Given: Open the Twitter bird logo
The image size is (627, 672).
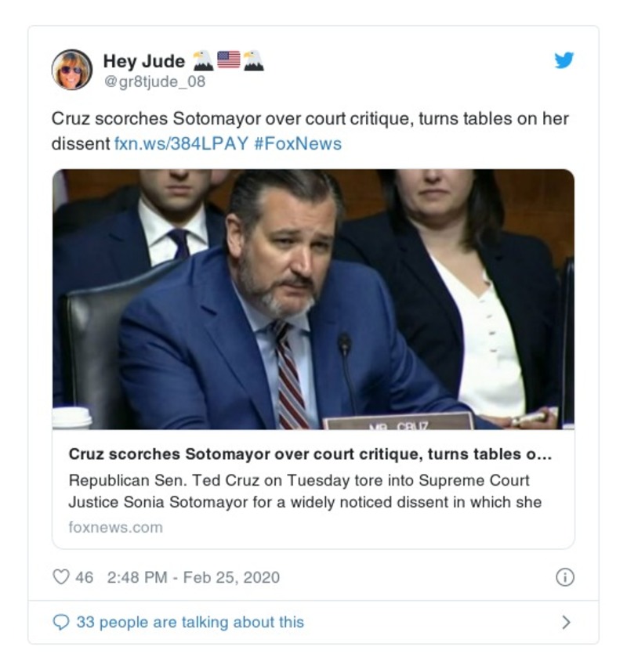Looking at the screenshot, I should (564, 60).
